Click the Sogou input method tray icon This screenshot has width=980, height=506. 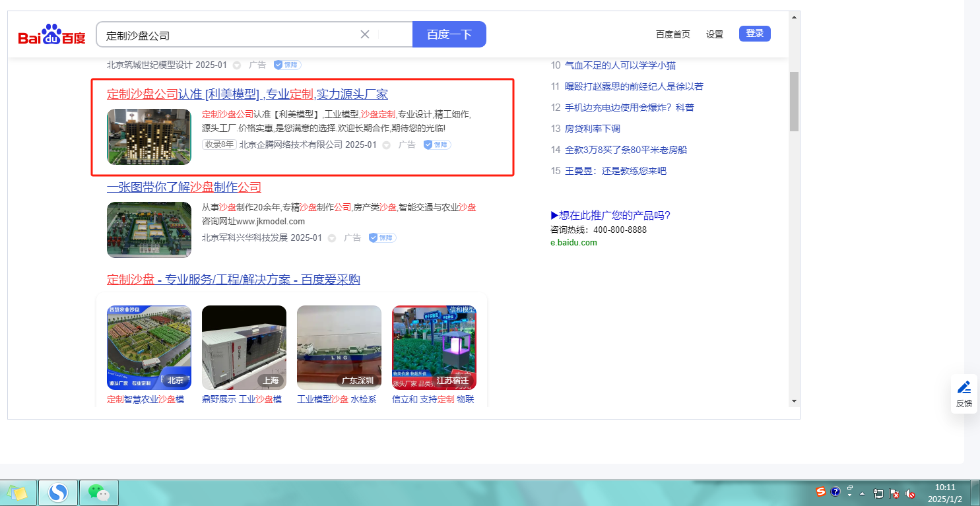821,492
